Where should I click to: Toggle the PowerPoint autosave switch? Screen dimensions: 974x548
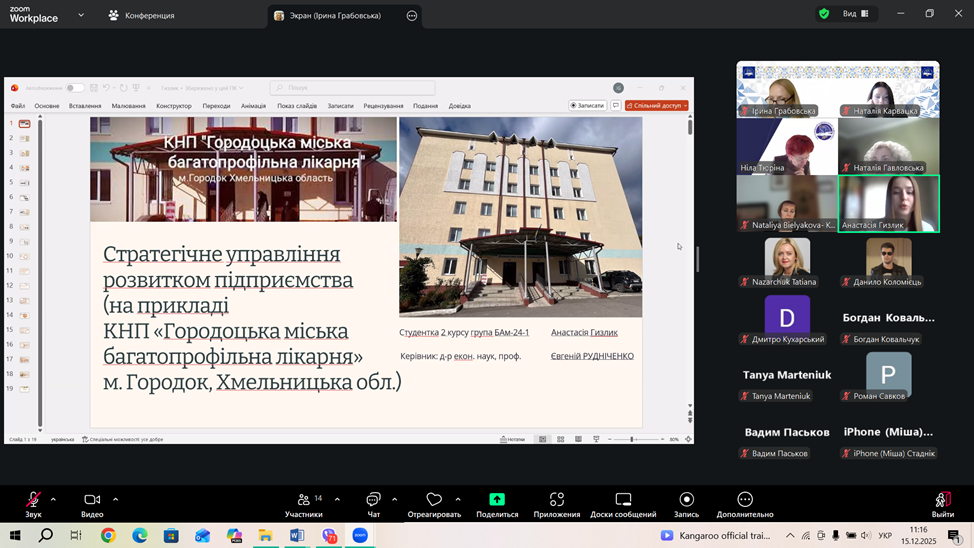(x=75, y=88)
